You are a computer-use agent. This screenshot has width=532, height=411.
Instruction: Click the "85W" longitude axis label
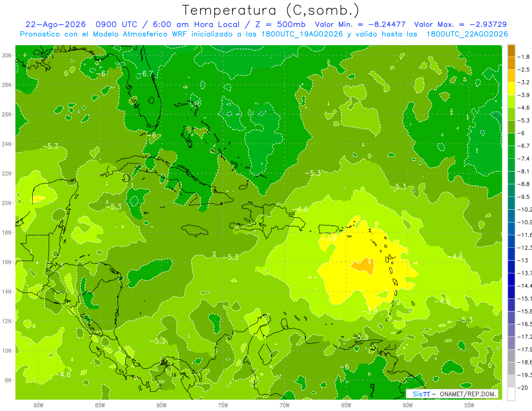click(100, 405)
